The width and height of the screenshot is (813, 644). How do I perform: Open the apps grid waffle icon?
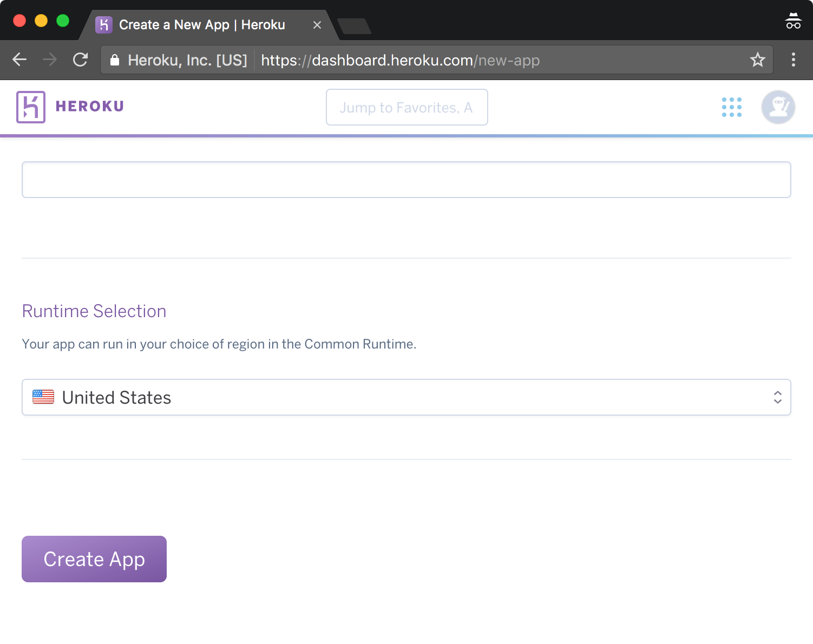pyautogui.click(x=732, y=107)
